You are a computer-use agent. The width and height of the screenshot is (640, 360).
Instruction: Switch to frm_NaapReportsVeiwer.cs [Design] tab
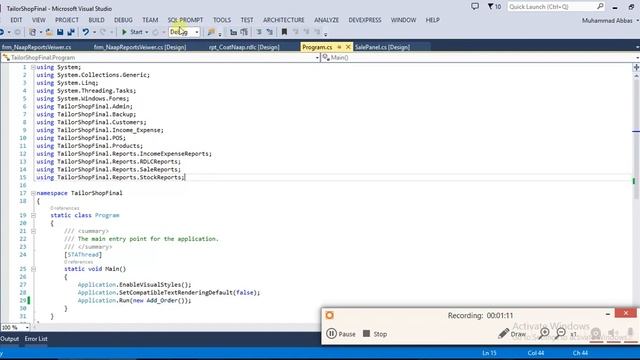click(140, 47)
